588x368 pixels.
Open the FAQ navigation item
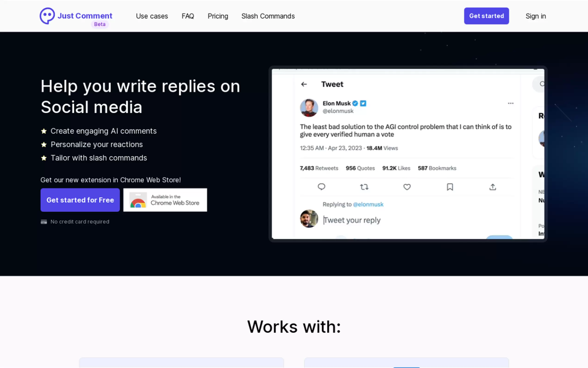(188, 16)
